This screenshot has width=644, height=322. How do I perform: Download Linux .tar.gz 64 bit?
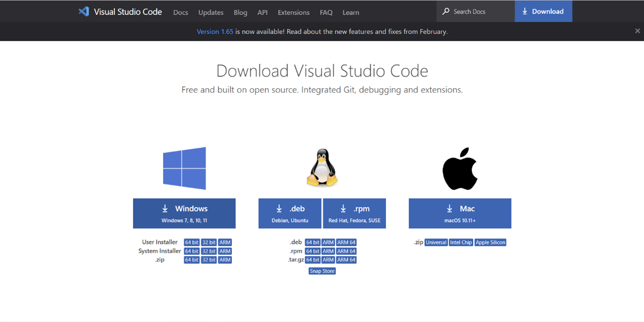pos(313,260)
